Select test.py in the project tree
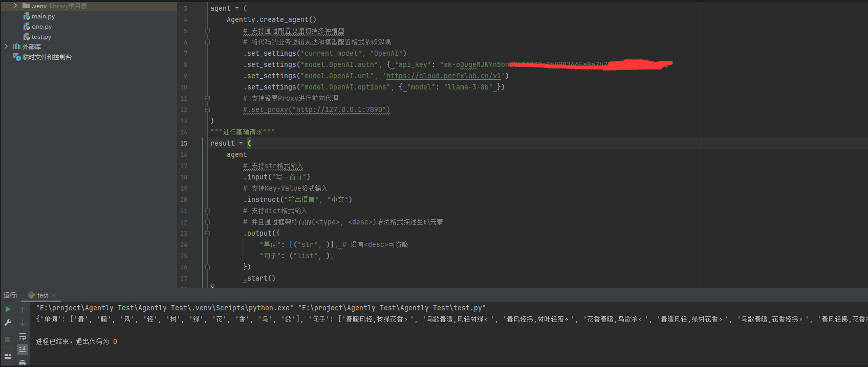Screen dimensions: 868x367 coord(41,37)
